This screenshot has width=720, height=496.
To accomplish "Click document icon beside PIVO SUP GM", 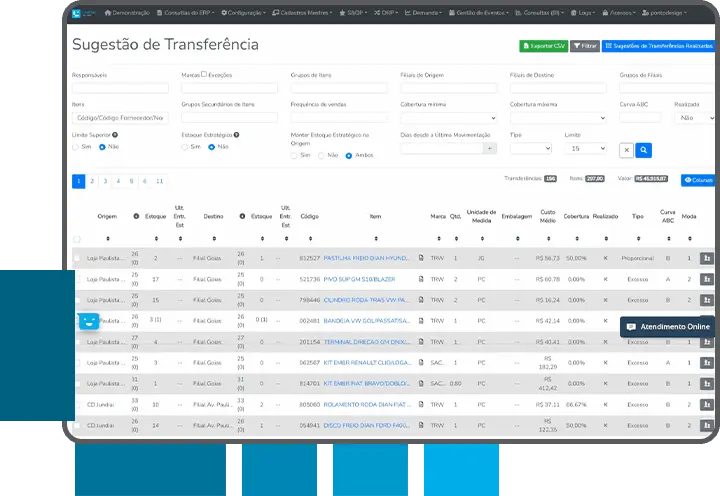I will point(421,279).
